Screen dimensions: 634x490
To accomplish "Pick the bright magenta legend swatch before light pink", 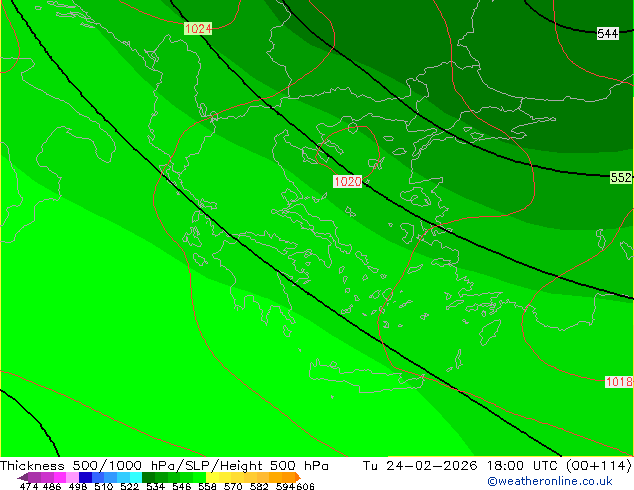I will click(60, 477).
